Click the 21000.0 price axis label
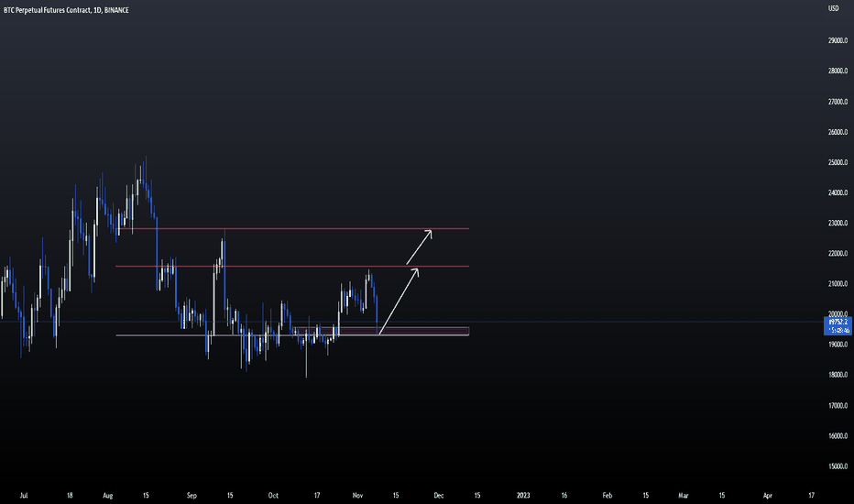 (838, 284)
